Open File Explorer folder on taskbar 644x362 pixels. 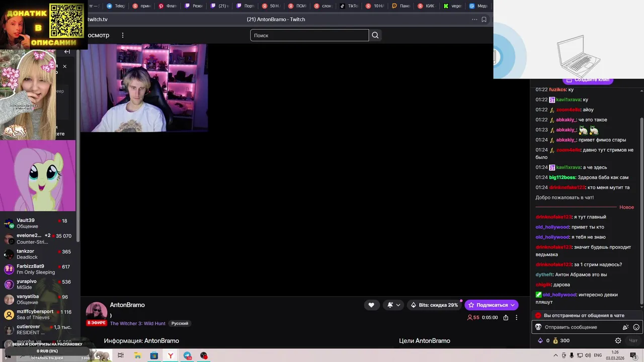pos(137,355)
